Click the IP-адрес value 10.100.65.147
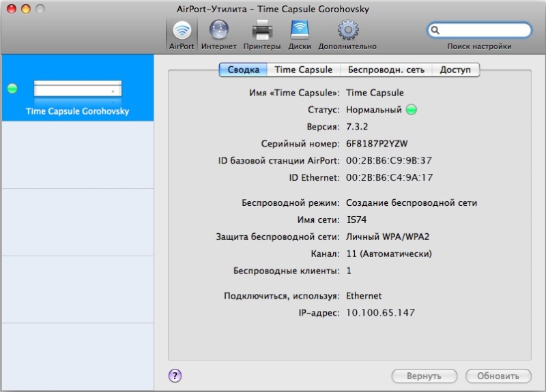Screen dimensions: 546x392 pyautogui.click(x=380, y=313)
